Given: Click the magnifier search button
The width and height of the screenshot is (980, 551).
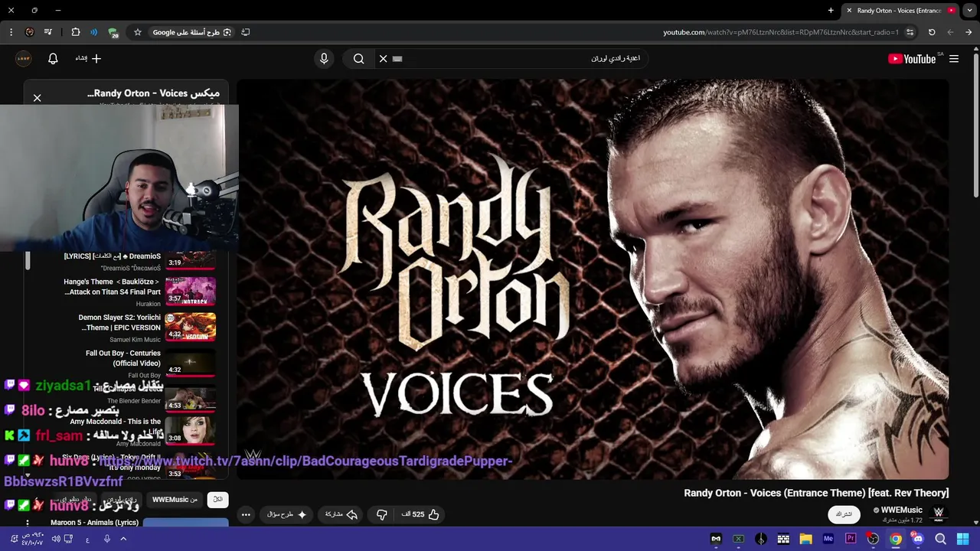Looking at the screenshot, I should (x=358, y=59).
